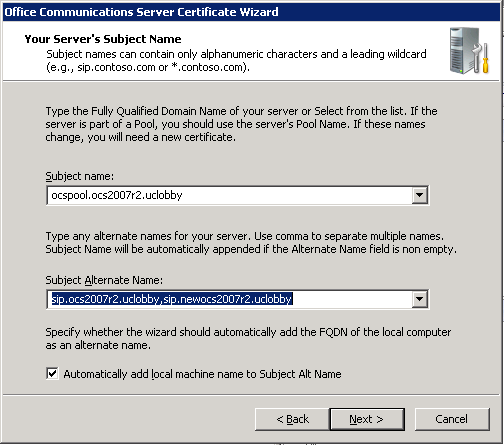
Task: Click the Subject name label
Action: coord(79,176)
